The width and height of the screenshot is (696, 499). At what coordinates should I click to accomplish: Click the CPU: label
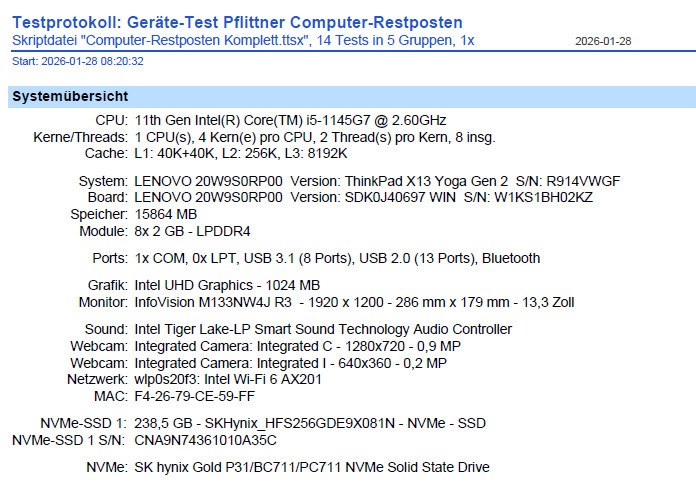coord(111,120)
